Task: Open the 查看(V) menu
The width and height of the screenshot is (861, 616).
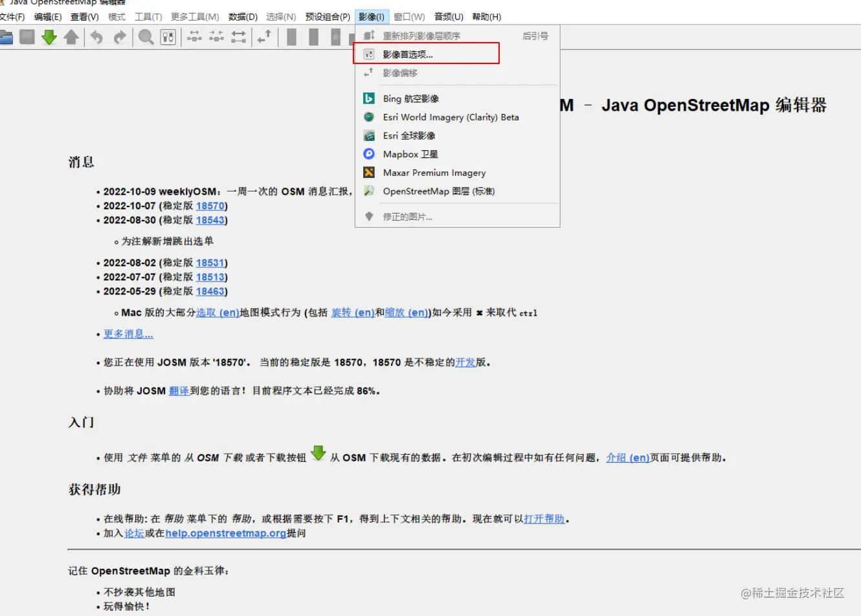Action: 85,17
